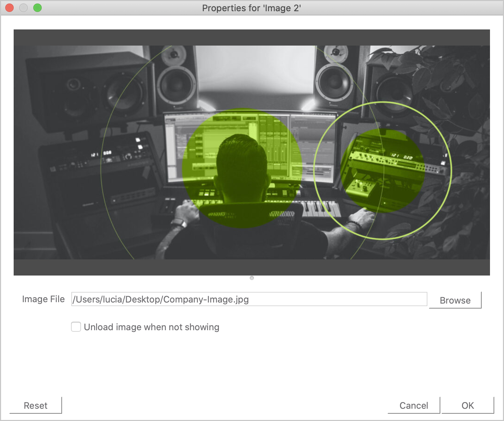
Task: Click the green zoom window button
Action: (37, 8)
